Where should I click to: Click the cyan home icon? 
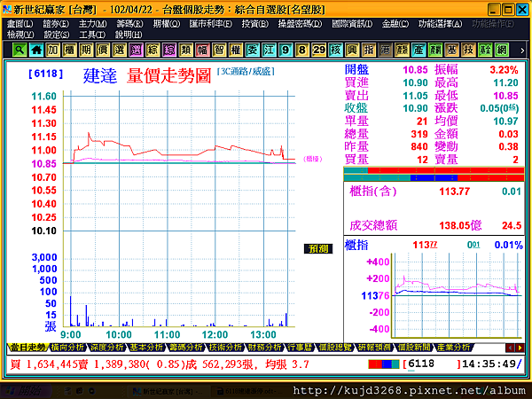pyautogui.click(x=36, y=51)
